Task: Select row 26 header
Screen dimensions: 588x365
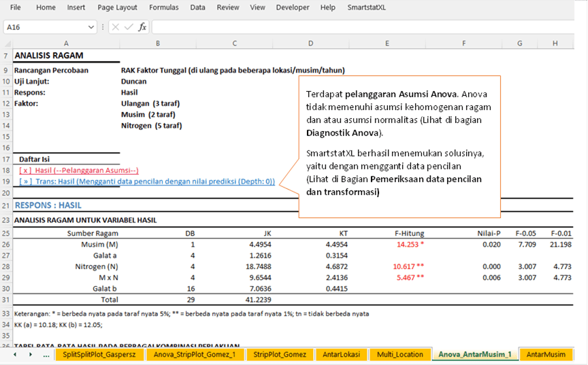Action: pos(6,244)
